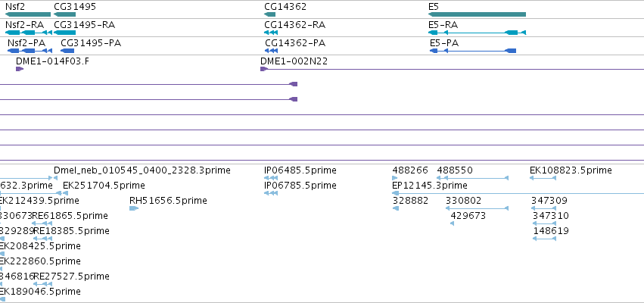Select the EK108823.5prime EST feature
The width and height of the screenshot is (644, 303).
coord(543,178)
